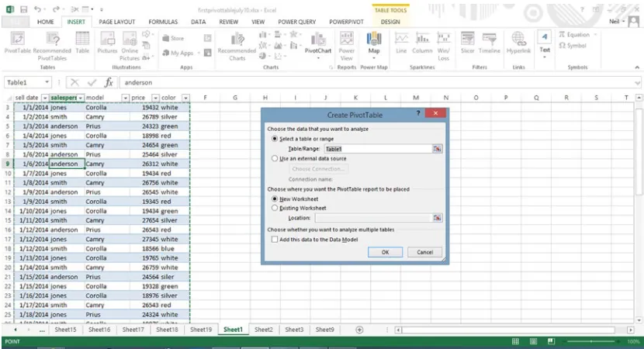The width and height of the screenshot is (644, 349).
Task: Click the insert function fx icon
Action: (109, 82)
